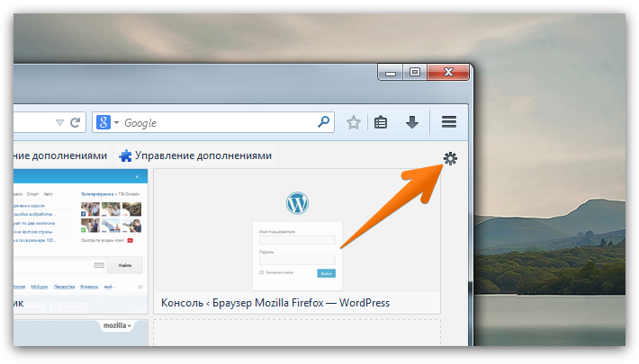Open the downloads arrow panel
Viewport: 639px width, 364px height.
[412, 121]
